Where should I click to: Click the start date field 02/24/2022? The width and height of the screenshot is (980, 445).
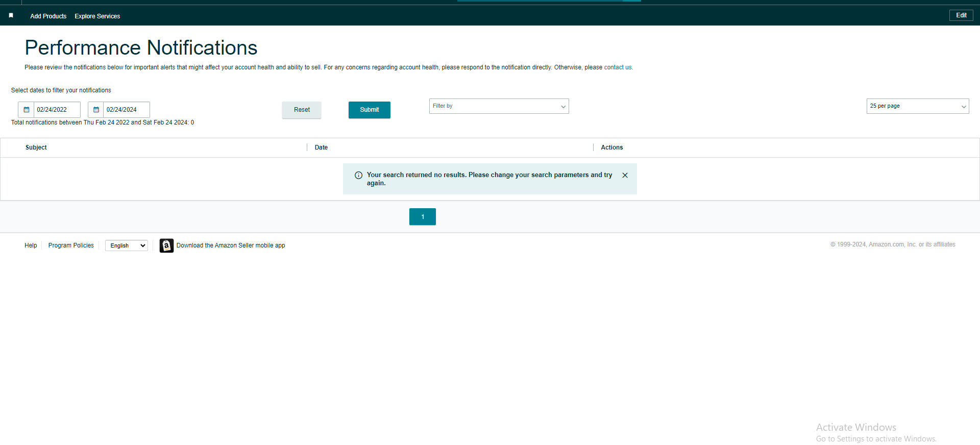[x=57, y=110]
